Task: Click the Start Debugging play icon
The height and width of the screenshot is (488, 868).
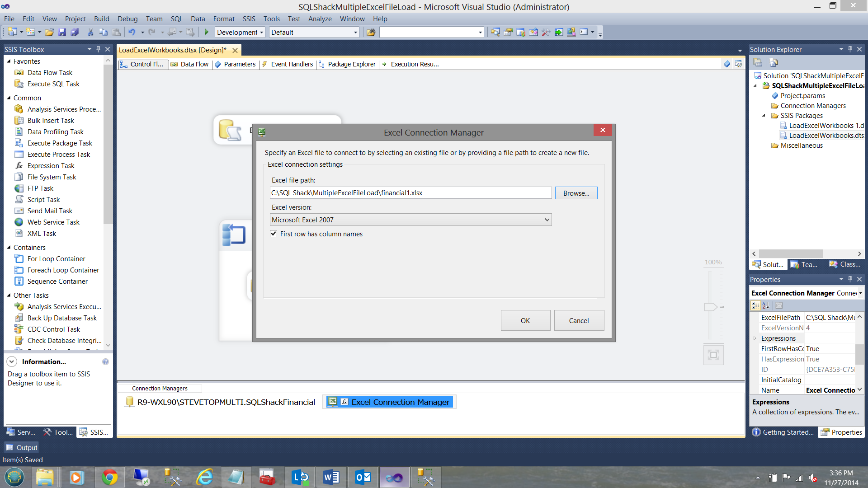Action: click(x=207, y=32)
